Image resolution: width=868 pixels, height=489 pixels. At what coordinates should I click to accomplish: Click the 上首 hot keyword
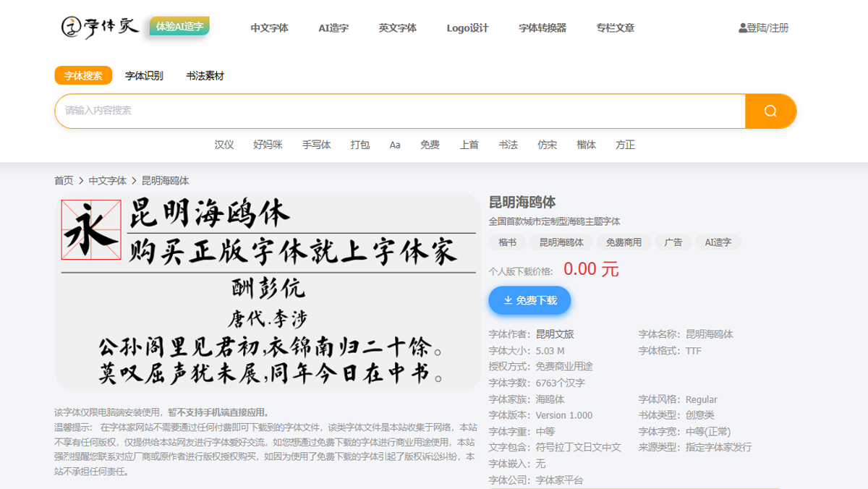coord(469,145)
